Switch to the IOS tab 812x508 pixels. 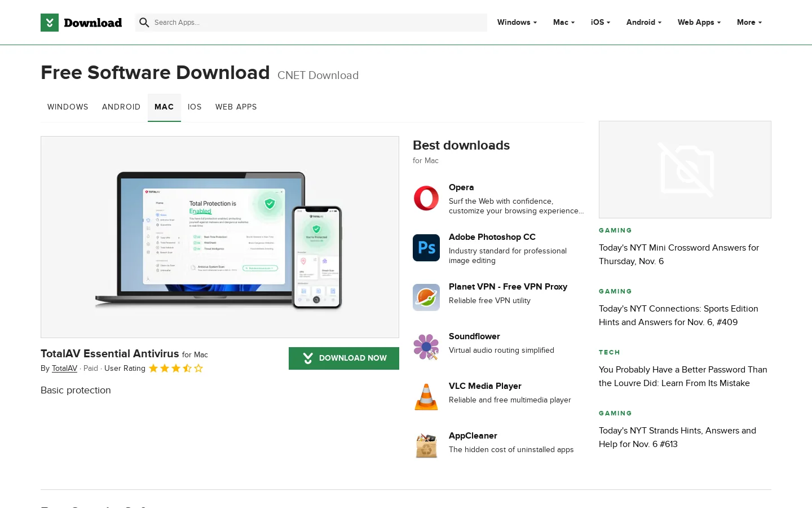click(195, 107)
